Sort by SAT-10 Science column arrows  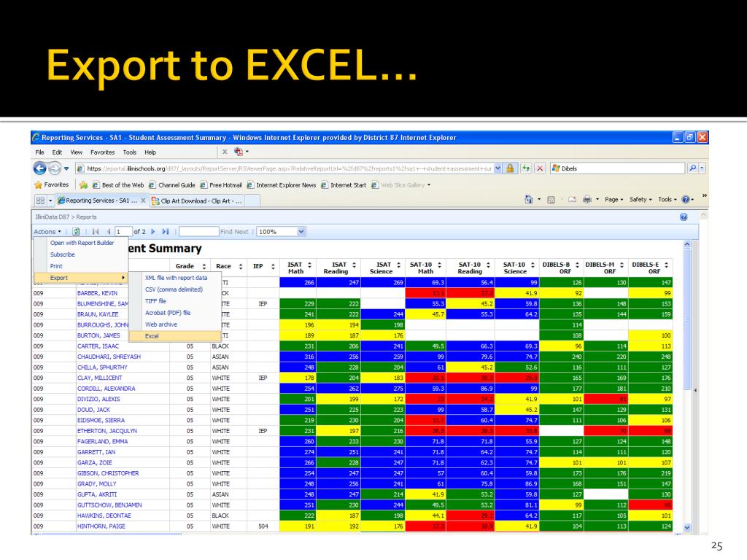pyautogui.click(x=533, y=265)
